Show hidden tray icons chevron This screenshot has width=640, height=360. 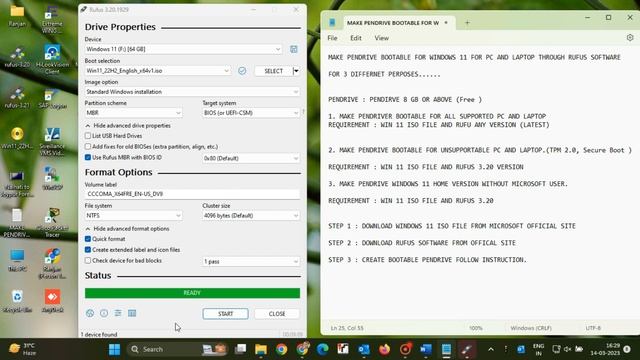click(x=491, y=349)
